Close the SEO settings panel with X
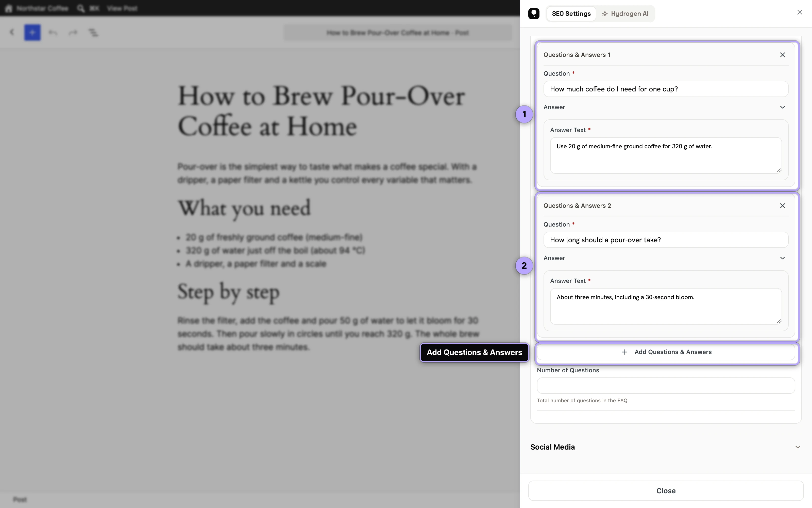 point(800,12)
